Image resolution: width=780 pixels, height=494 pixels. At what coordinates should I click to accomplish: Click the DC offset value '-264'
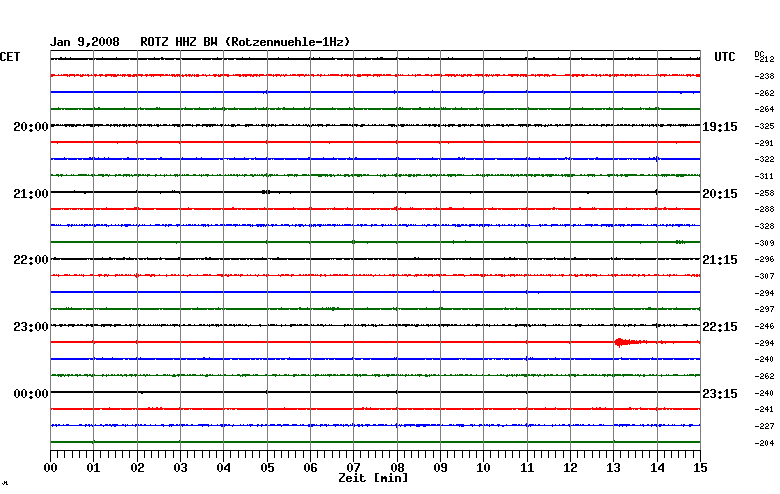[x=765, y=109]
